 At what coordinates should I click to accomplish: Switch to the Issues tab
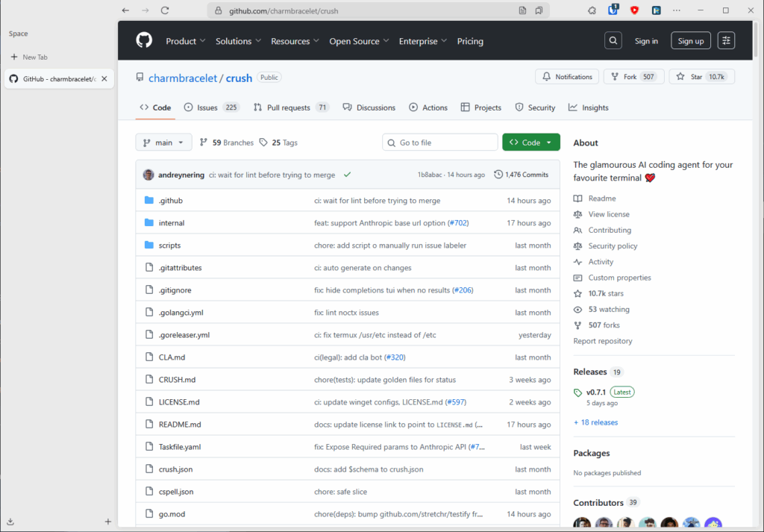211,107
